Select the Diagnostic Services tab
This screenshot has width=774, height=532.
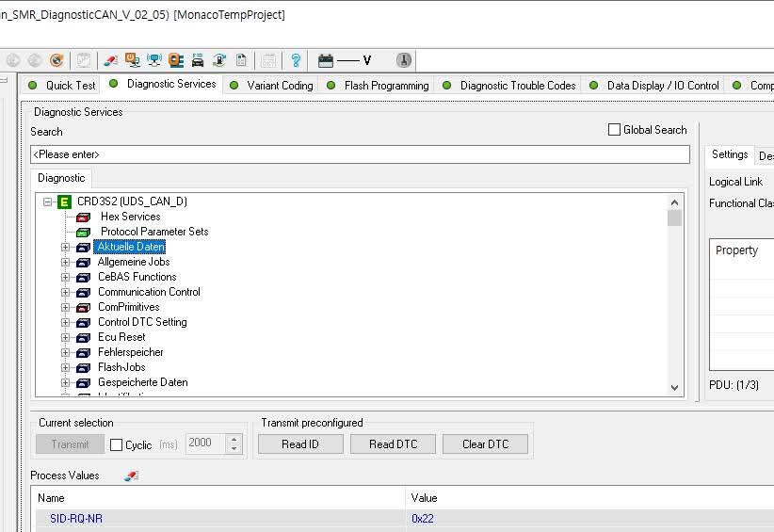[162, 84]
